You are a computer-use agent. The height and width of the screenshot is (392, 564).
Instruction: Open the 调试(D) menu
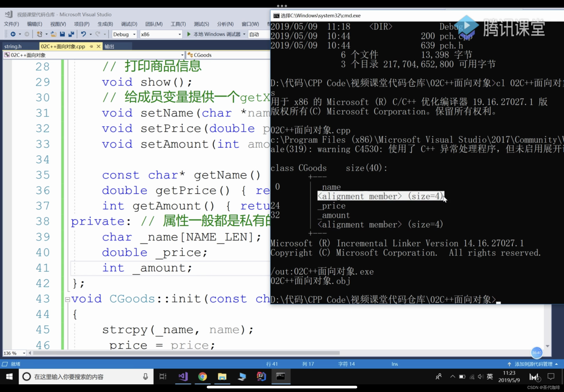point(129,24)
